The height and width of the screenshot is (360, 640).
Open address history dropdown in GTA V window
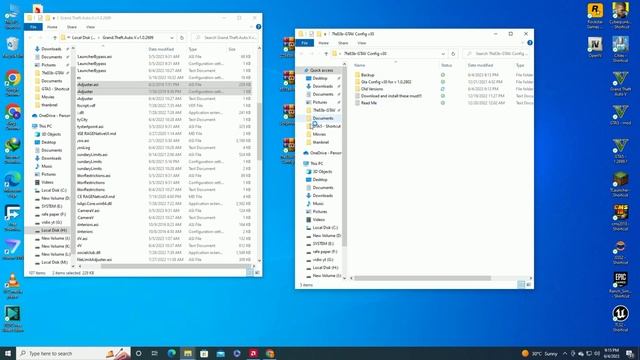(x=172, y=38)
